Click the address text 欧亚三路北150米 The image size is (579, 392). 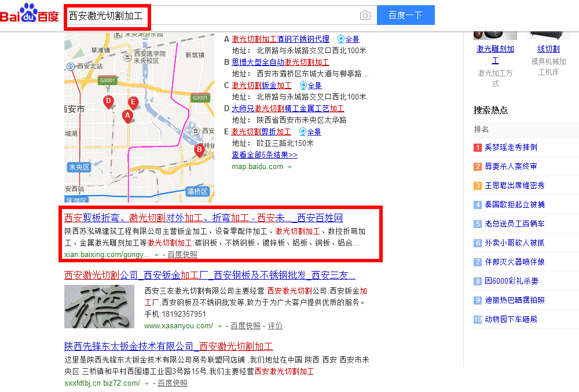tap(285, 143)
